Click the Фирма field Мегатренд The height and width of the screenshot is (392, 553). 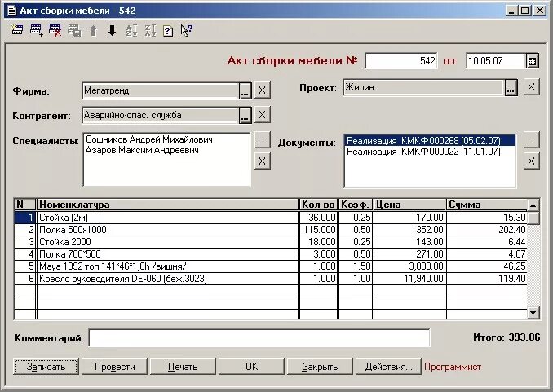coord(160,90)
